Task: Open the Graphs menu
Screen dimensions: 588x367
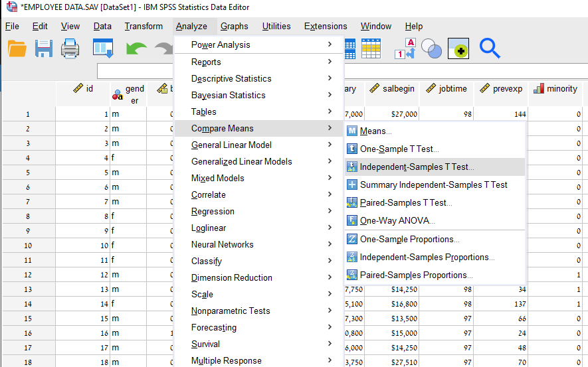Action: [x=234, y=27]
